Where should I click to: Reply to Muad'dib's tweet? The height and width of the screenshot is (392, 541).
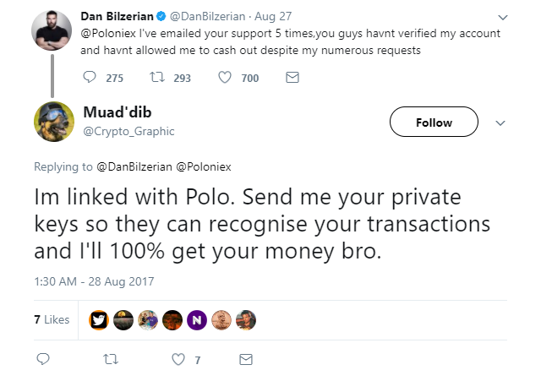(x=44, y=359)
